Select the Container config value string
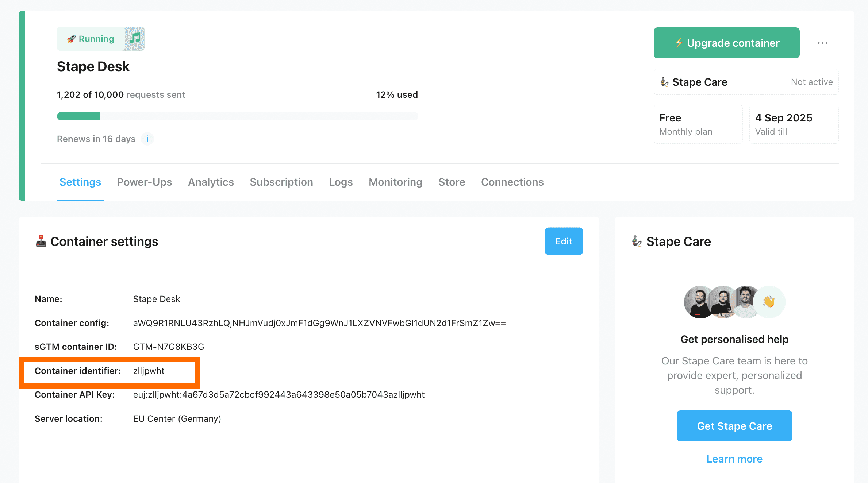Screen dimensions: 868x483 319,323
